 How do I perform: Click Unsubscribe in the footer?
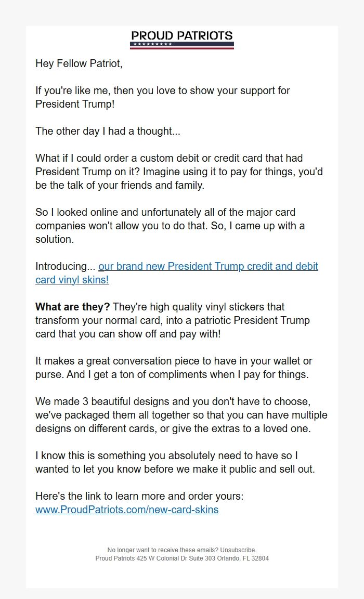tap(238, 550)
